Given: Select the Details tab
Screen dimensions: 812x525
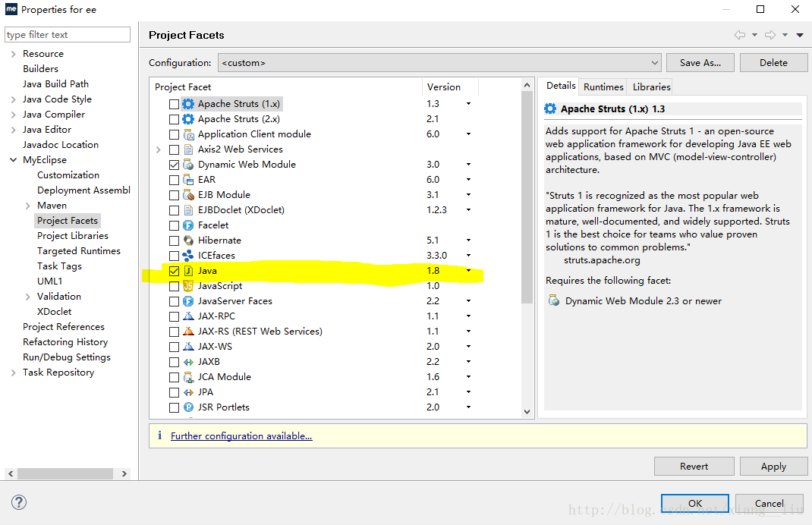Looking at the screenshot, I should (x=561, y=86).
